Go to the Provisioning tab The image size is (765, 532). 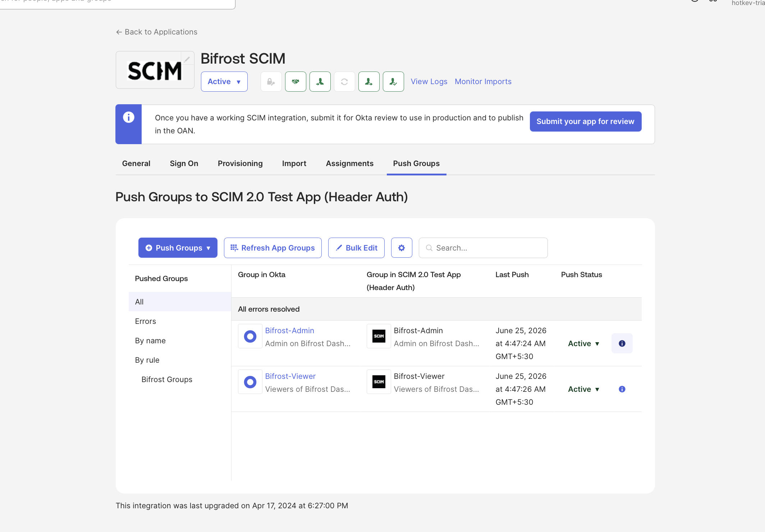(240, 164)
